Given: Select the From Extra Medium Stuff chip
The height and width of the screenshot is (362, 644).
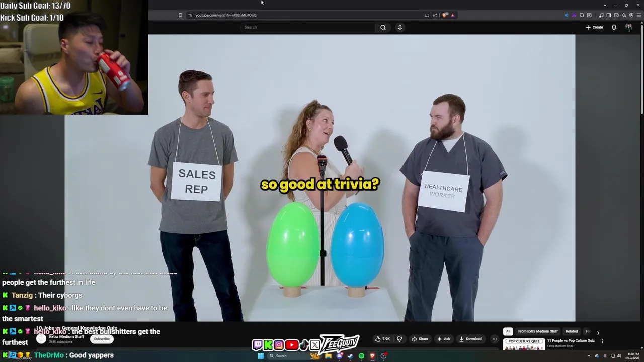Looking at the screenshot, I should [x=538, y=331].
